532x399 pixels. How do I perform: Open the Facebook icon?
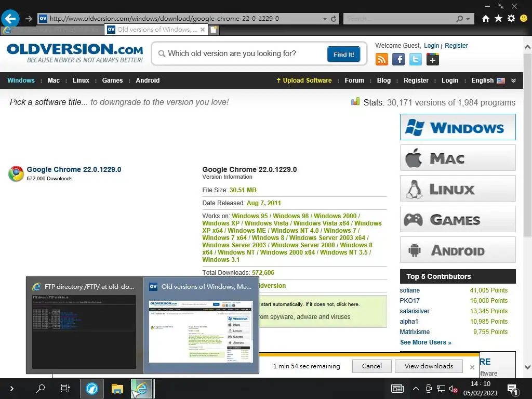point(398,59)
